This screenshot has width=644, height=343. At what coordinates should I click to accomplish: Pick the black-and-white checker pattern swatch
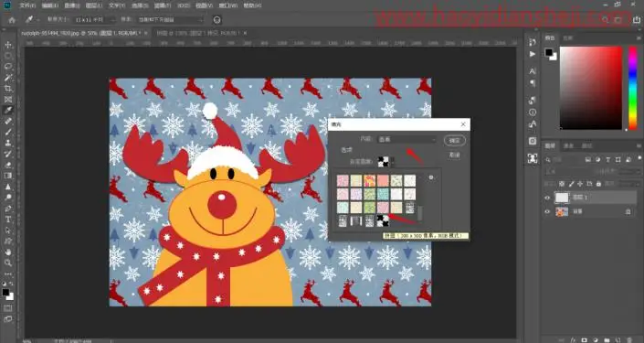click(x=383, y=220)
